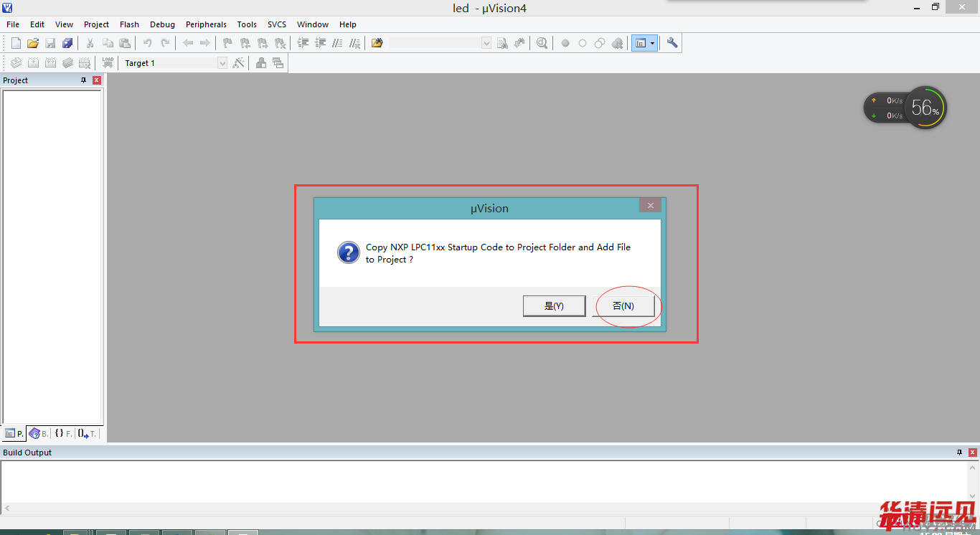This screenshot has width=980, height=535.
Task: Pin the Build Output panel
Action: click(960, 453)
